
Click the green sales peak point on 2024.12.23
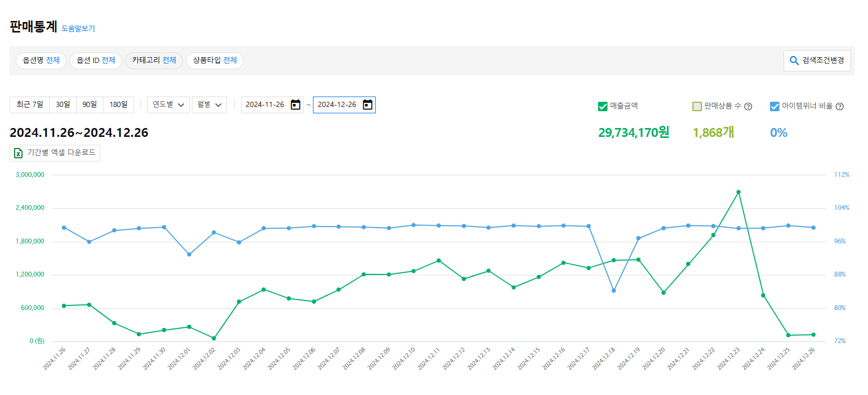click(x=738, y=192)
